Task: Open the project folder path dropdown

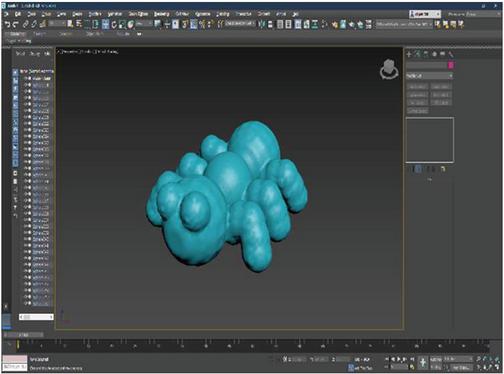Action: [404, 24]
